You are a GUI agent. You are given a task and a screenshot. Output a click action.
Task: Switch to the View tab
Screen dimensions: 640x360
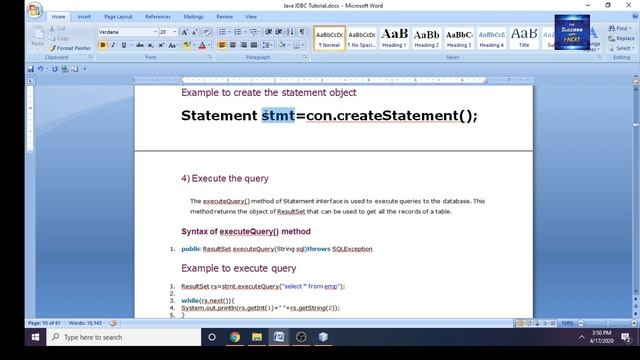[251, 17]
